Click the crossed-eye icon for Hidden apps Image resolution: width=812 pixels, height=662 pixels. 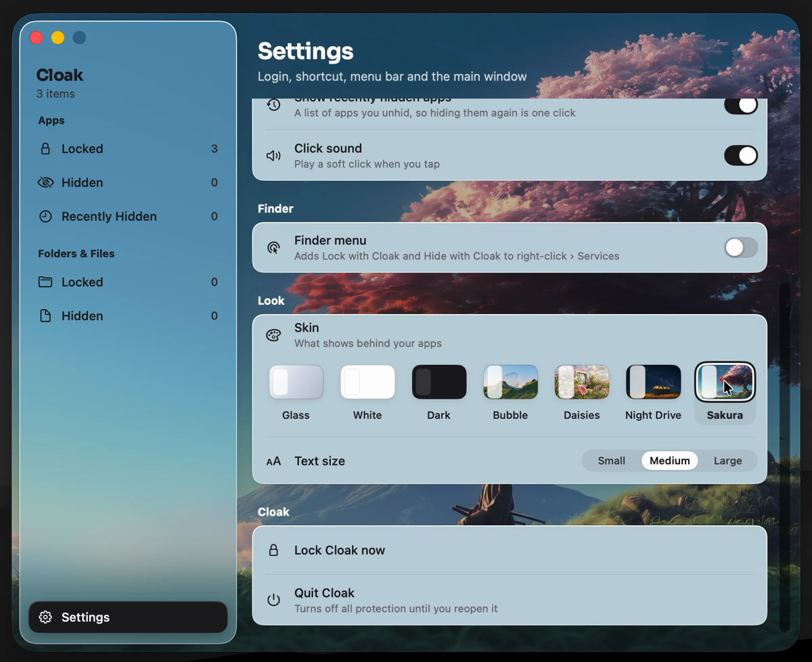point(45,183)
